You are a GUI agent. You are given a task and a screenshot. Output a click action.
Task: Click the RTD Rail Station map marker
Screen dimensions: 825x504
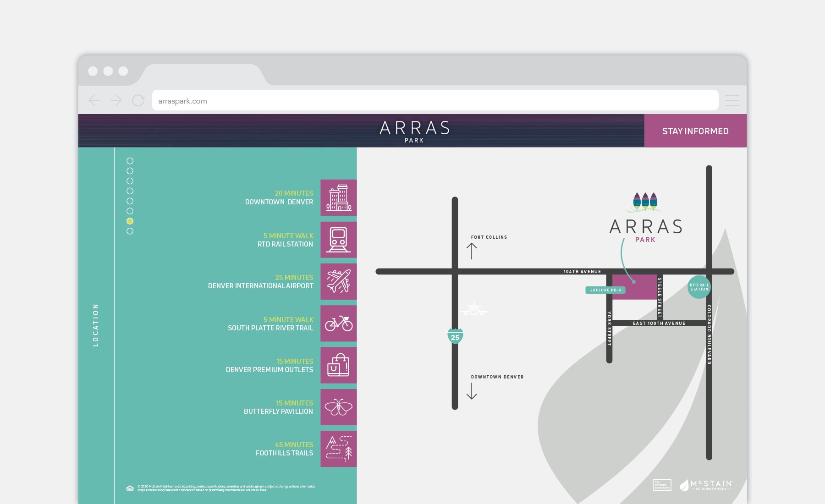(699, 287)
